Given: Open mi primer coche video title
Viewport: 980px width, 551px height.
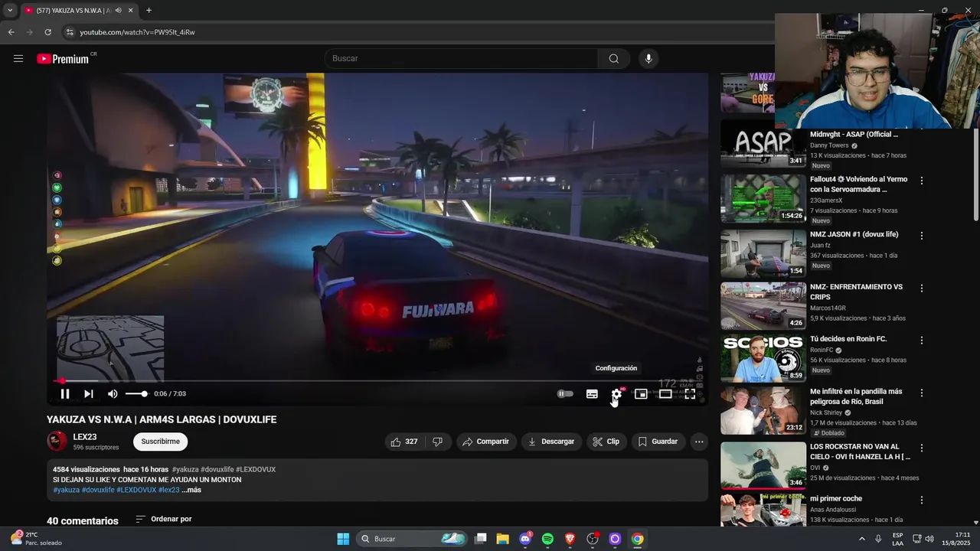Looking at the screenshot, I should tap(836, 499).
